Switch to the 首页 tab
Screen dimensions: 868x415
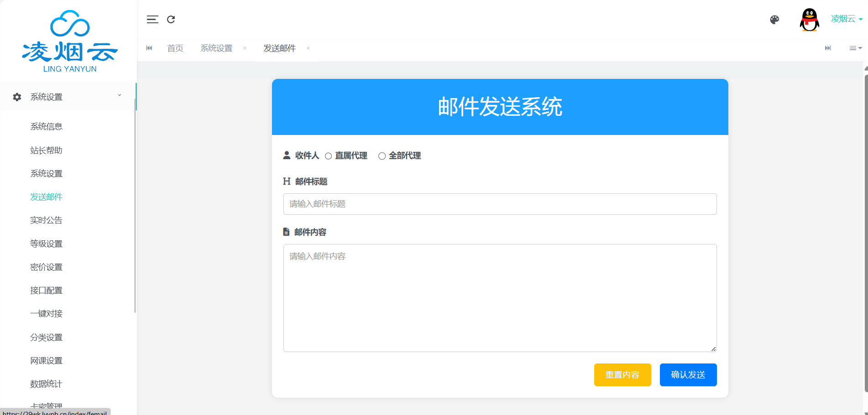[175, 48]
